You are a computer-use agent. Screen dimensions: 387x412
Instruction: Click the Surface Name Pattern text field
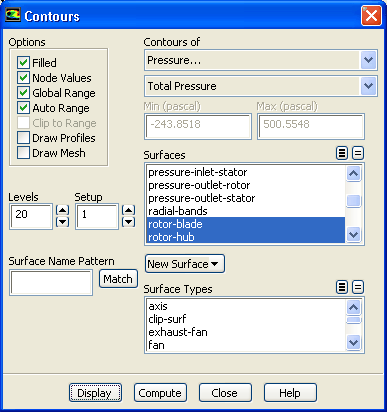51,283
